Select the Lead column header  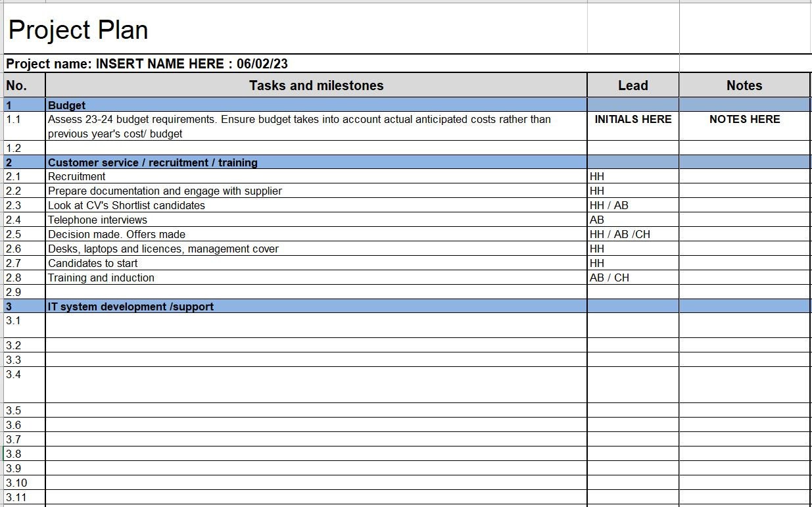(x=632, y=85)
